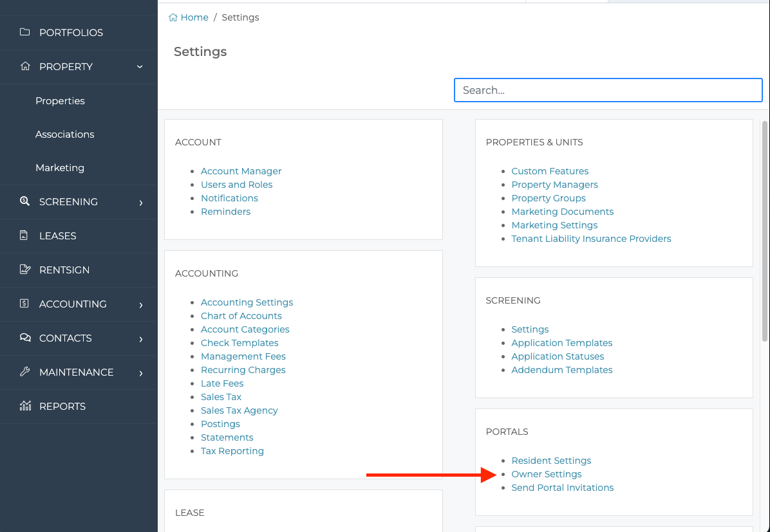770x532 pixels.
Task: Click the Leases document icon
Action: pos(24,235)
